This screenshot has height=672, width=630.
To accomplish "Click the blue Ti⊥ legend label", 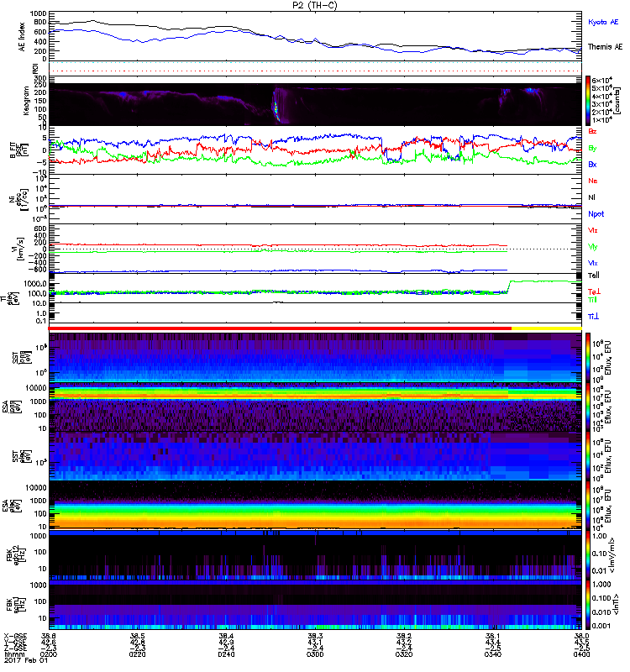I will [x=593, y=317].
